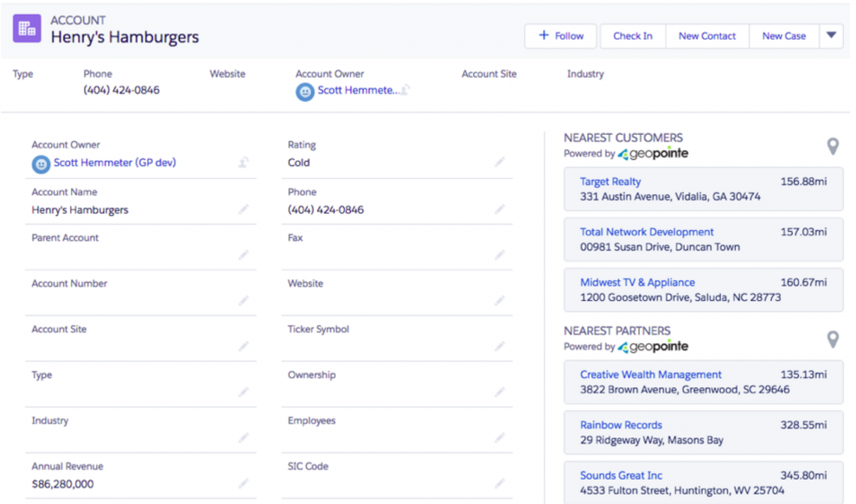
Task: Open the Nearest Partners map pin
Action: (x=833, y=340)
